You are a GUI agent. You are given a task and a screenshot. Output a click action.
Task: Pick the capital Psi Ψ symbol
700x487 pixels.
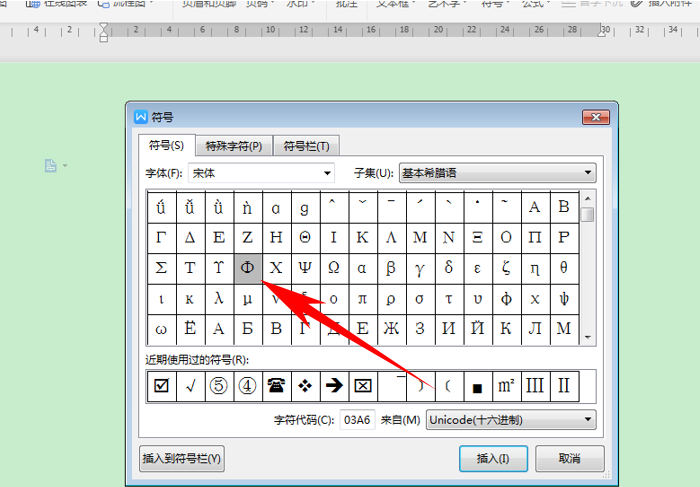coord(305,268)
